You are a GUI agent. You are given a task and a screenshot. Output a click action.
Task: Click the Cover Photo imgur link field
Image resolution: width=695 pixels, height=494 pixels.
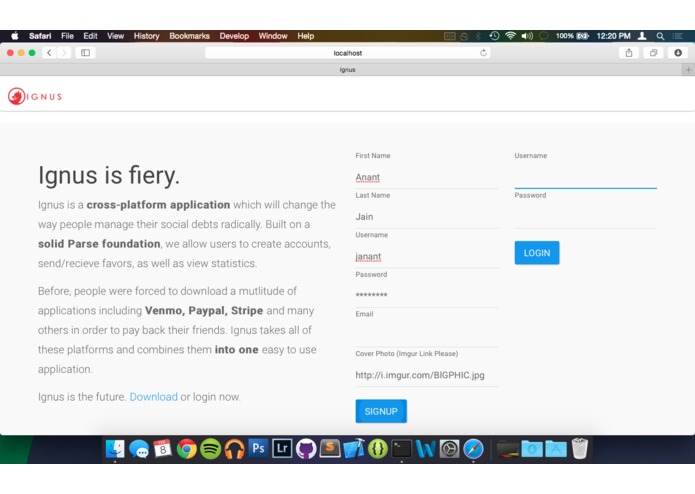click(x=427, y=375)
